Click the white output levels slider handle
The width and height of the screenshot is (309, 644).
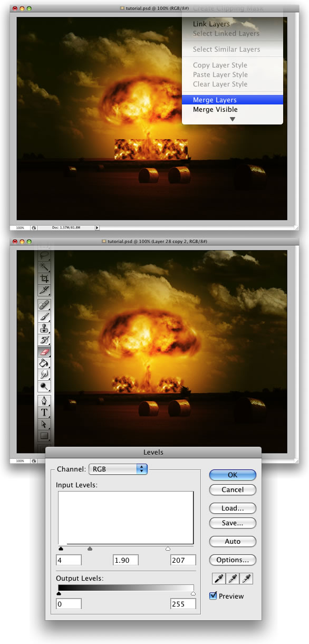193,593
